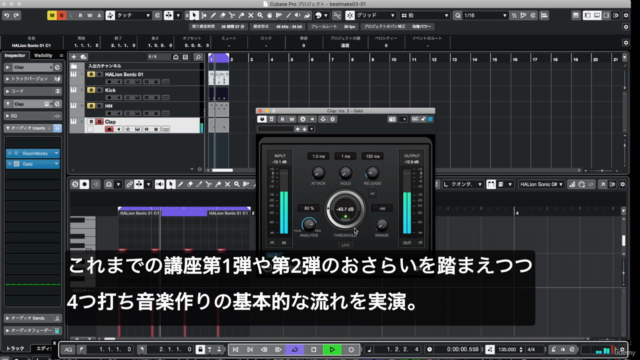Adjust the Gate THRESHOLD dial

pos(345,209)
